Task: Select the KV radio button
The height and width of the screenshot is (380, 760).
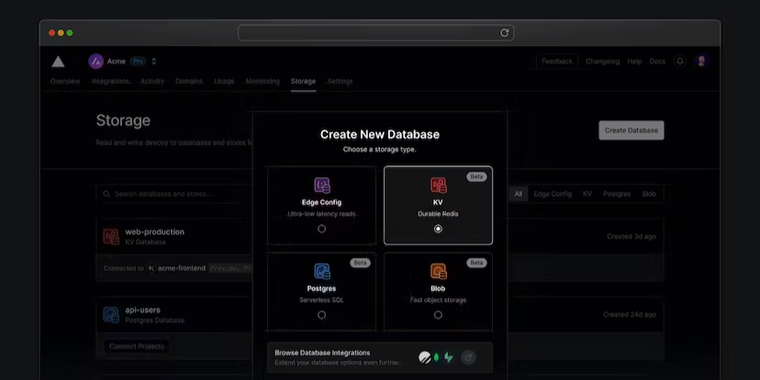Action: 438,229
